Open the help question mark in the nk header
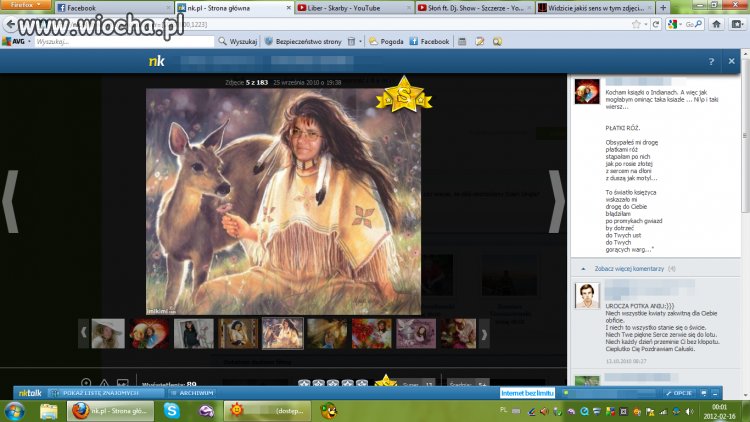This screenshot has height=422, width=750. click(x=711, y=61)
